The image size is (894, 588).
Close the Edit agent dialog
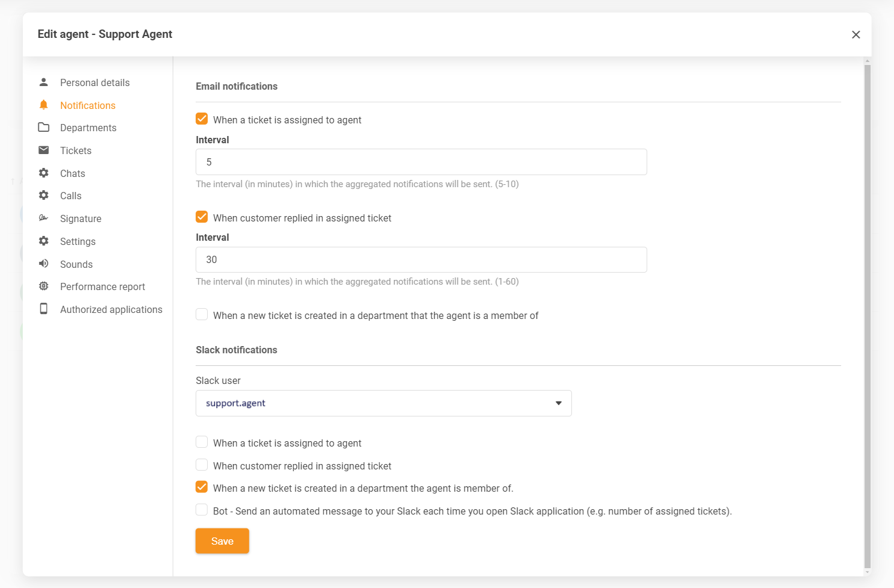tap(855, 35)
